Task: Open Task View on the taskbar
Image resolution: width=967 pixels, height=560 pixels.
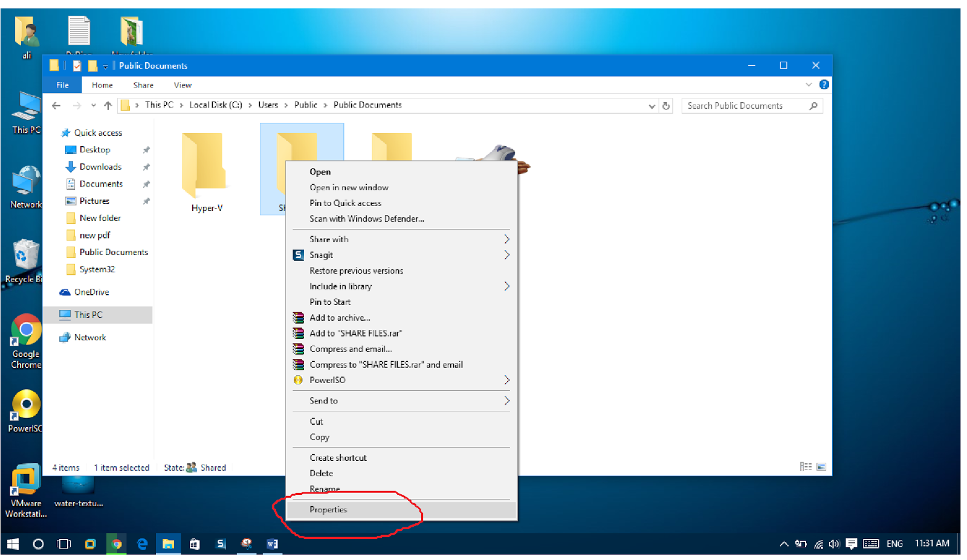Action: [63, 544]
